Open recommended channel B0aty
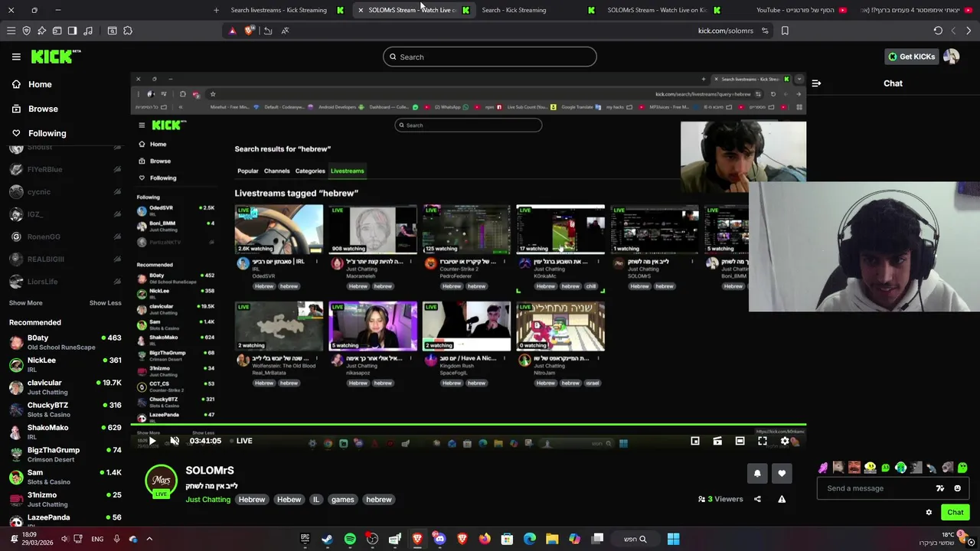 click(65, 342)
